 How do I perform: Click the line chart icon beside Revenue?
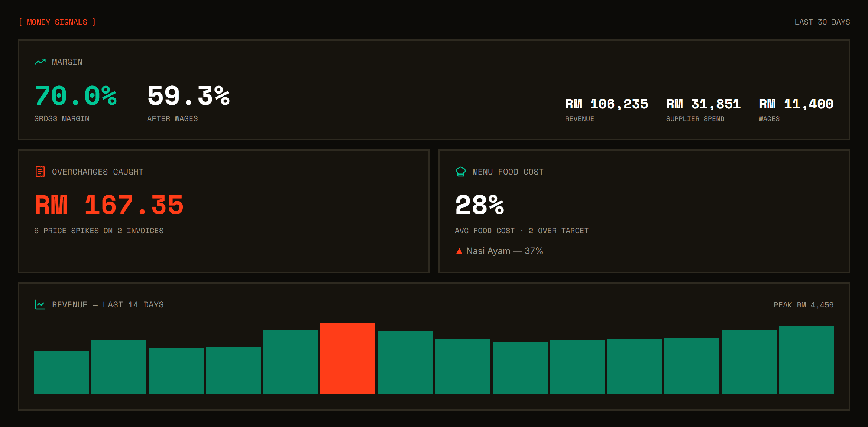[x=40, y=304]
